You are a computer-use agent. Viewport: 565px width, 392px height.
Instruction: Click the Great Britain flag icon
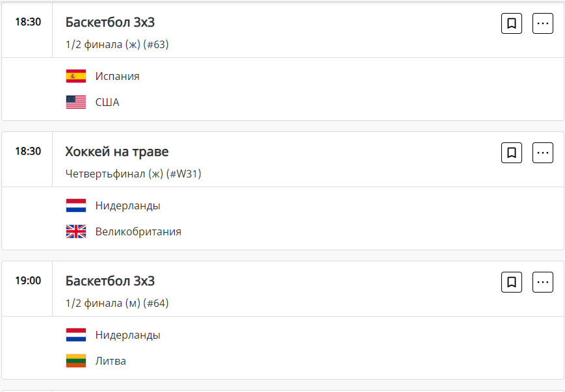pos(76,231)
